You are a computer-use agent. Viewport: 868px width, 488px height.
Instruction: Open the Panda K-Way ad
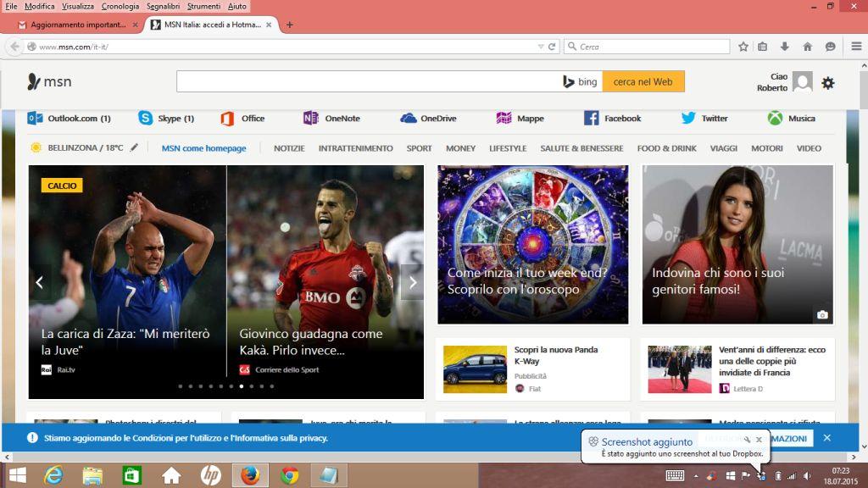click(533, 369)
